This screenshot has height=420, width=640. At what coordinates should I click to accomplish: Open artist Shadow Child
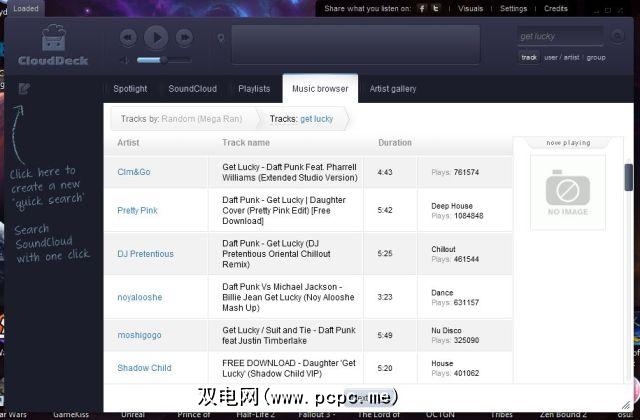point(144,368)
